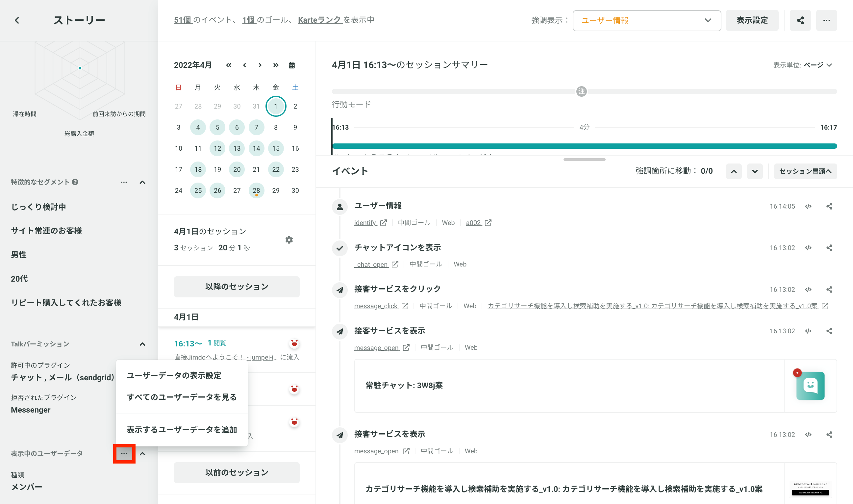Collapse the 特徴的なセグメント section
Screen dimensions: 853x504
pyautogui.click(x=142, y=182)
